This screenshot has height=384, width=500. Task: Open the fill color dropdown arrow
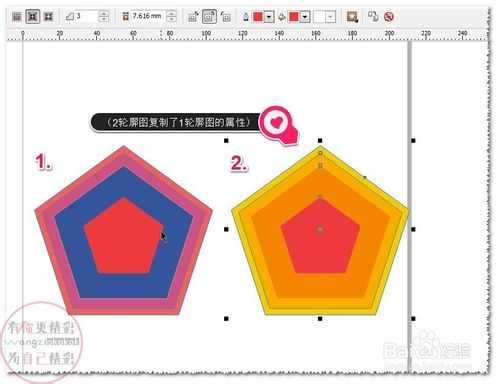point(305,17)
